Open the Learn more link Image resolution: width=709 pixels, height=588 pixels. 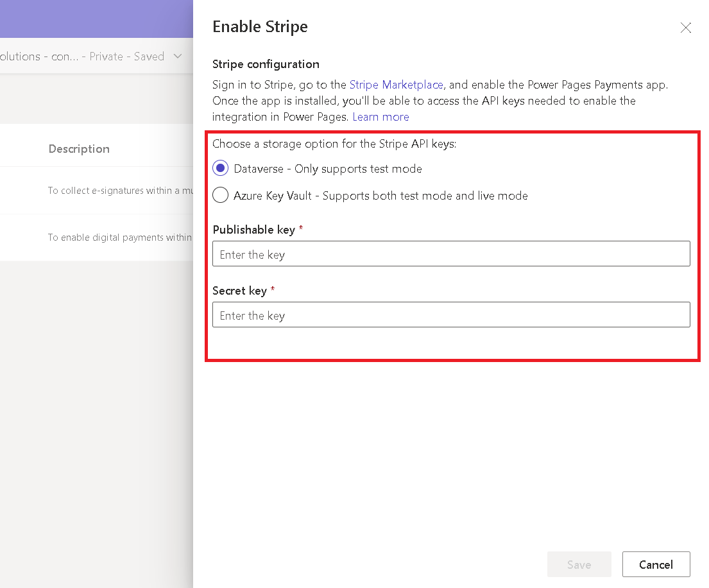click(x=380, y=117)
